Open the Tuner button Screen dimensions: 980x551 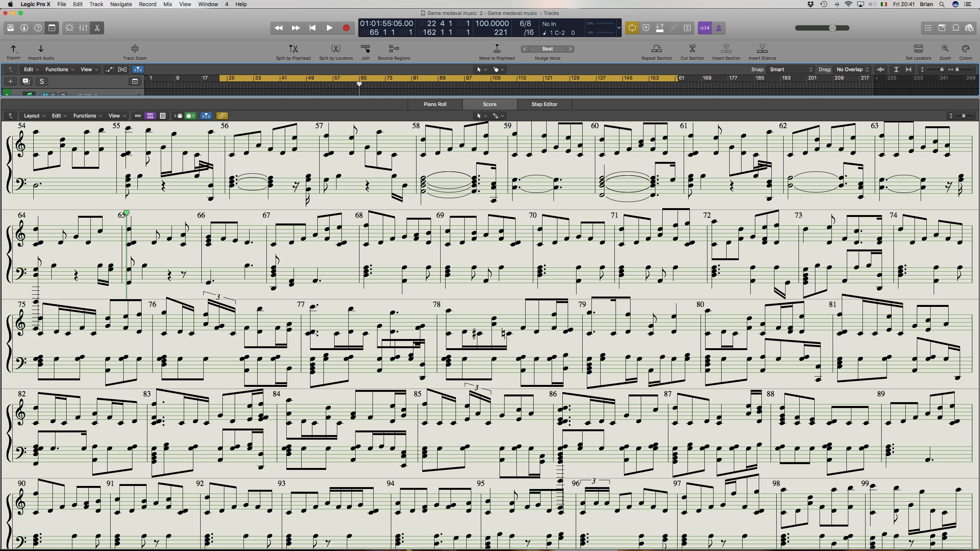(x=673, y=28)
